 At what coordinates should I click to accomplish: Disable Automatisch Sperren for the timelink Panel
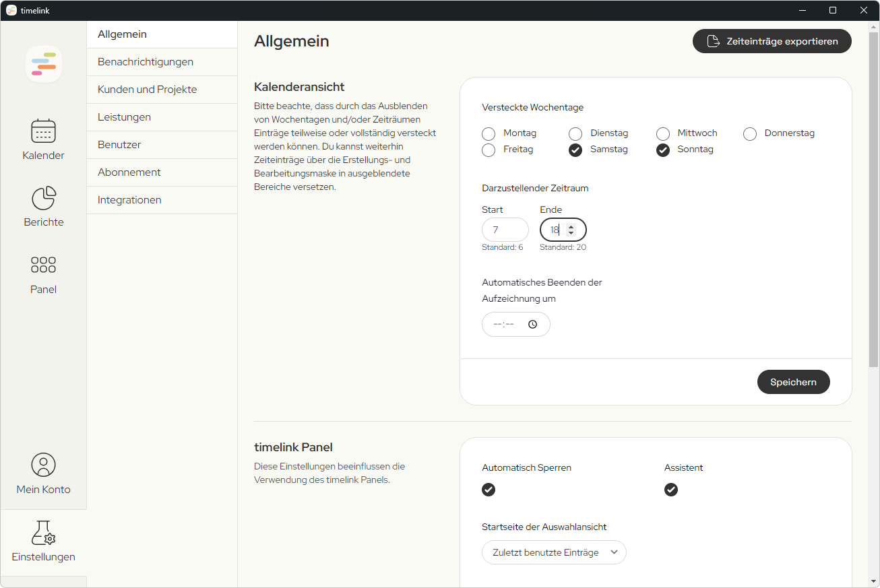tap(489, 490)
